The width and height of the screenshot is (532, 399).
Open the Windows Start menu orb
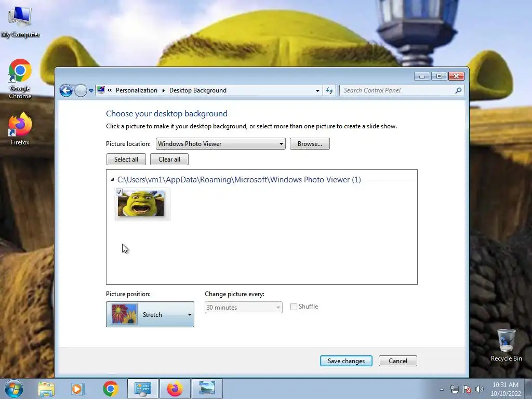coord(14,389)
